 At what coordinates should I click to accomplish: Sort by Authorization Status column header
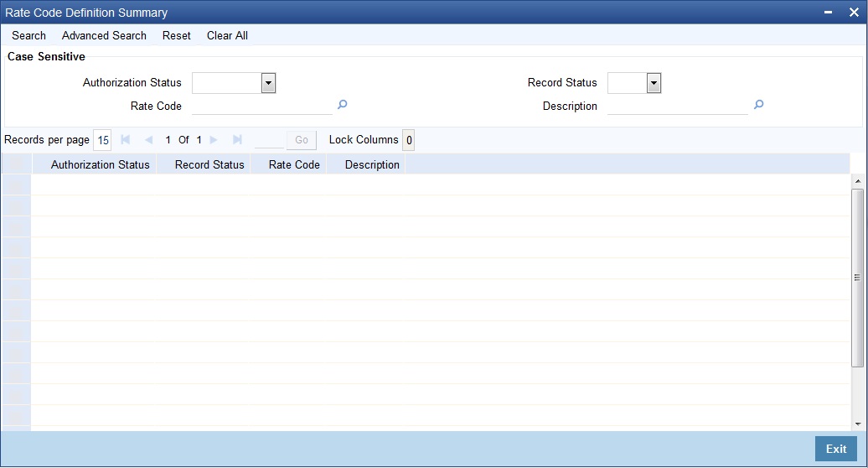tap(101, 164)
